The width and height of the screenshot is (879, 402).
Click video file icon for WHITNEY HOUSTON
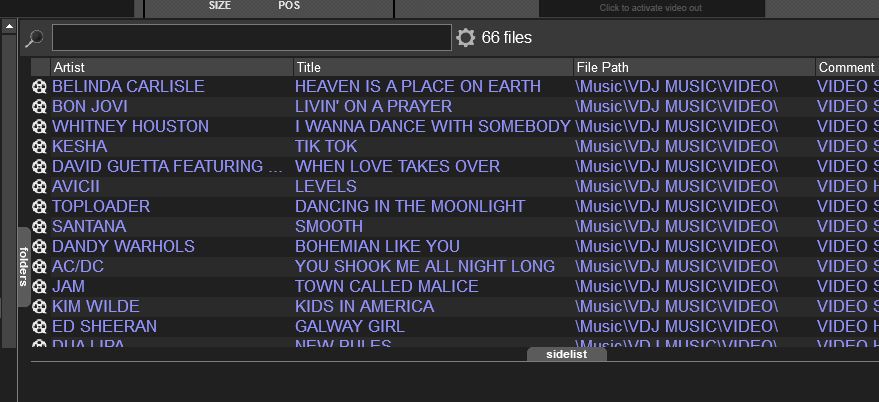click(x=39, y=127)
